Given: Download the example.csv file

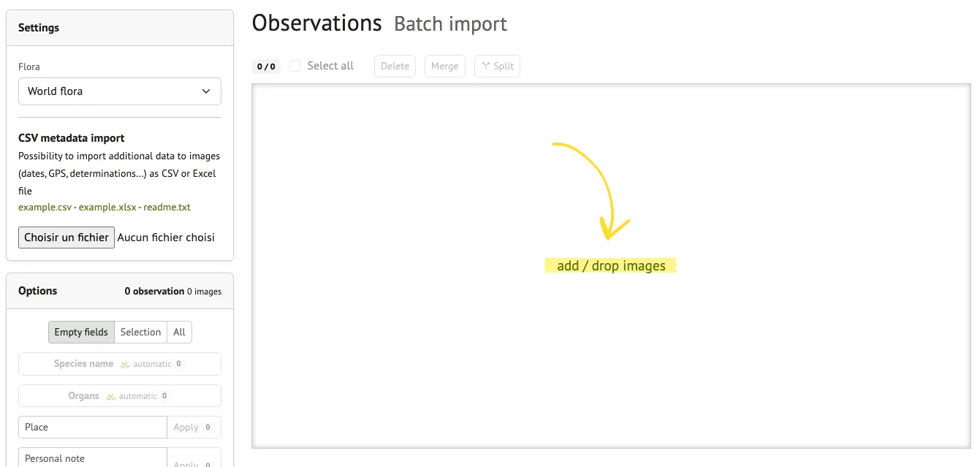Looking at the screenshot, I should 45,207.
